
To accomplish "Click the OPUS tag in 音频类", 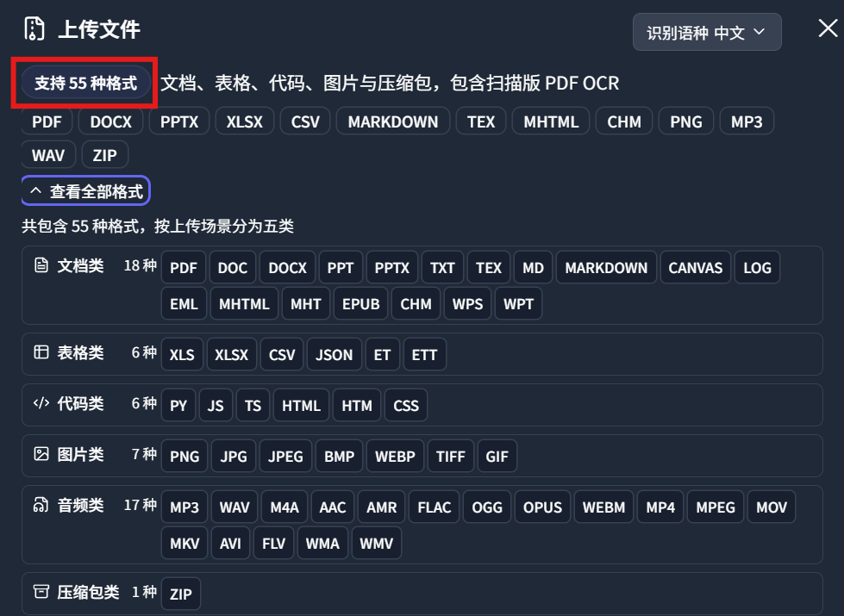I will pos(542,507).
